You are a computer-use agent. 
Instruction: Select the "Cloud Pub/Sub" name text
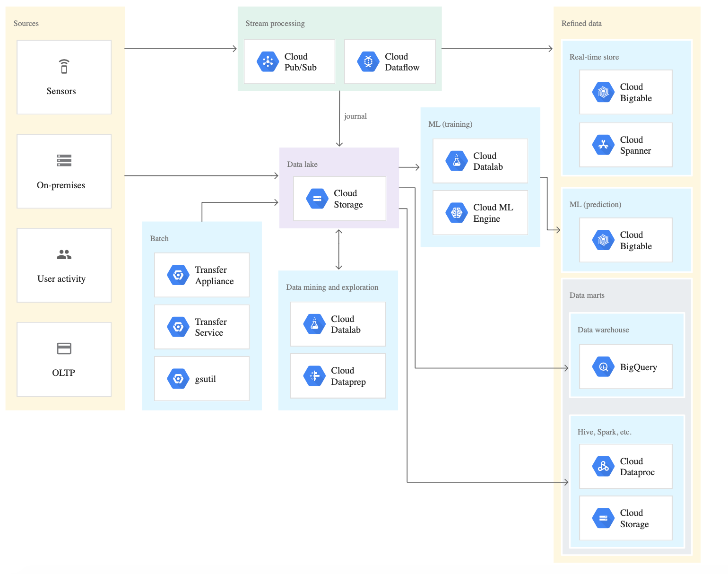(x=301, y=62)
